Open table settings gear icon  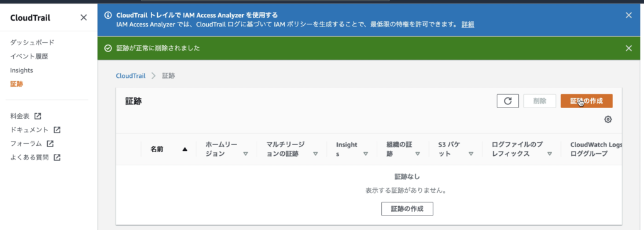tap(608, 119)
